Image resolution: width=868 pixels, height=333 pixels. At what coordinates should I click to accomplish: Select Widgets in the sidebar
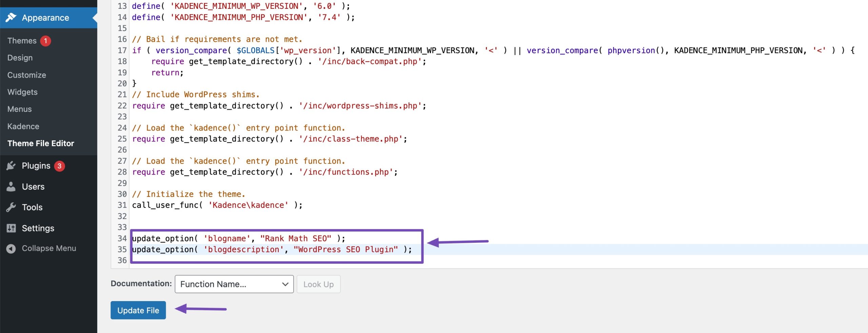[x=22, y=92]
